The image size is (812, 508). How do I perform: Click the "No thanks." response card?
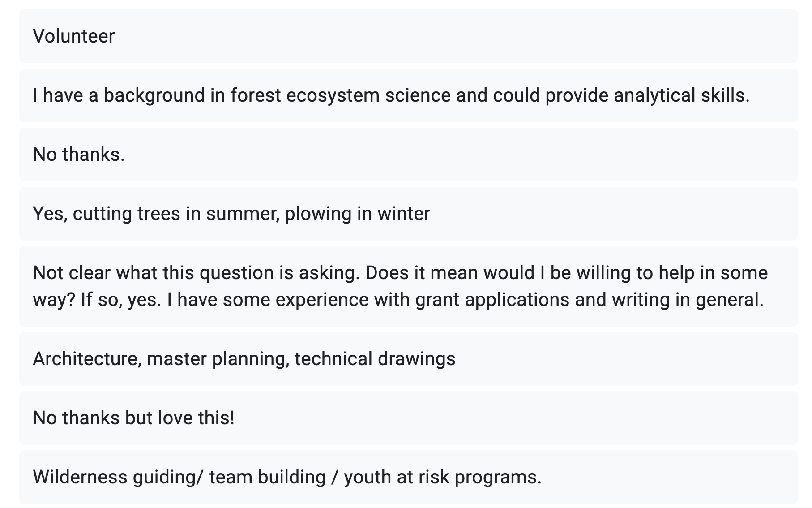pos(79,155)
